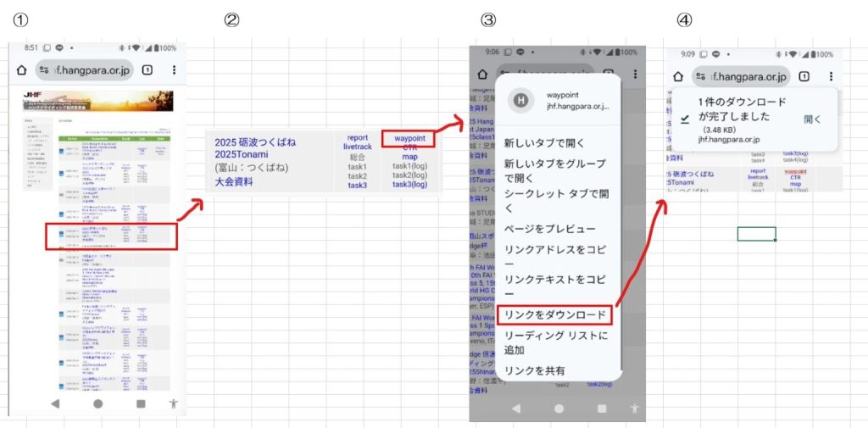Click the JHF logo banner on the webpage
Screen dimensions: 868x428
(97, 101)
